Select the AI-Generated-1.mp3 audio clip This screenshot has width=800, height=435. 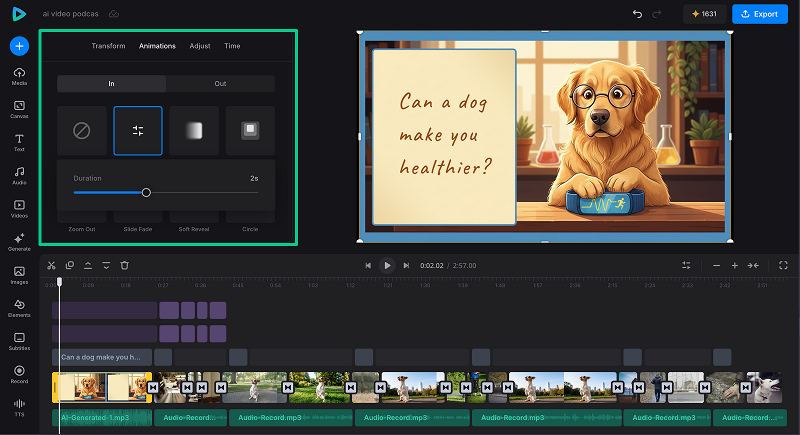point(102,417)
